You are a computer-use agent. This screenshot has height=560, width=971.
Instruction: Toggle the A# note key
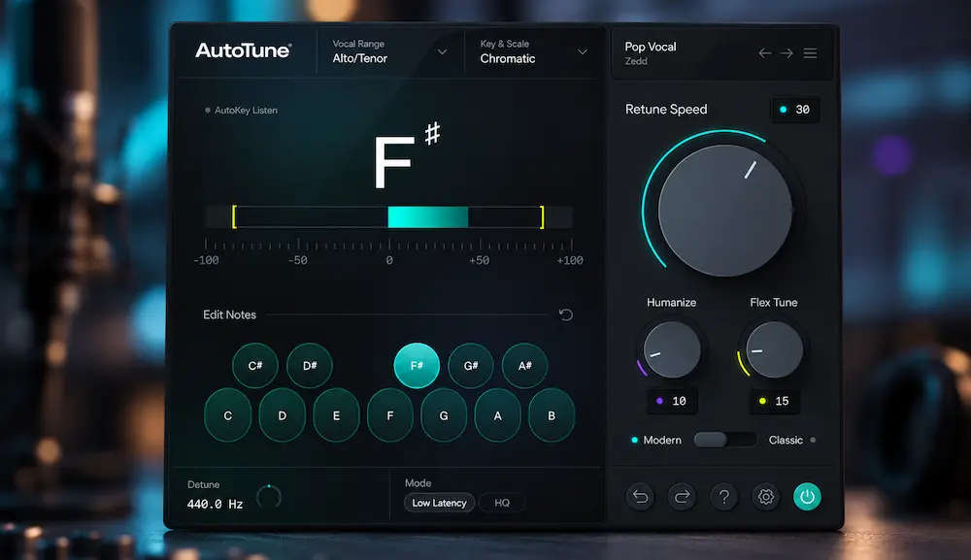524,366
